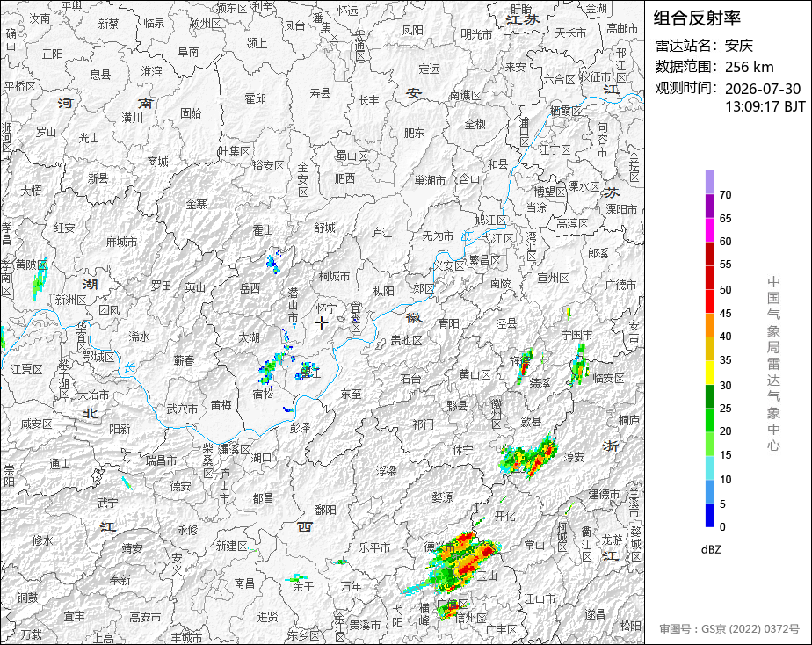Click the 固始 map label

[x=191, y=112]
